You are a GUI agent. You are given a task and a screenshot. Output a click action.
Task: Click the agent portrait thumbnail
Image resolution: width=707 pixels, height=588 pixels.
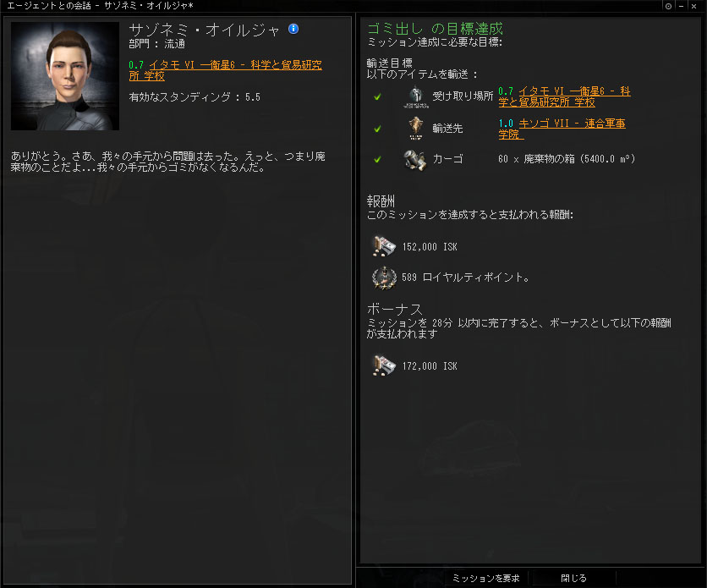[x=65, y=76]
